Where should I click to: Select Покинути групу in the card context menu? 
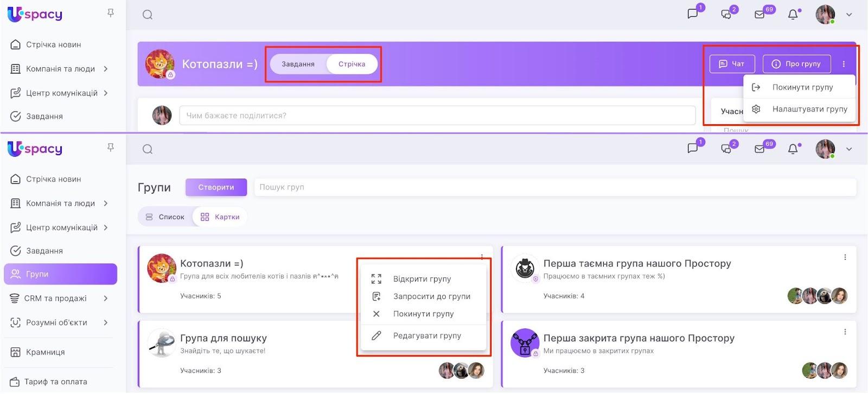[424, 314]
